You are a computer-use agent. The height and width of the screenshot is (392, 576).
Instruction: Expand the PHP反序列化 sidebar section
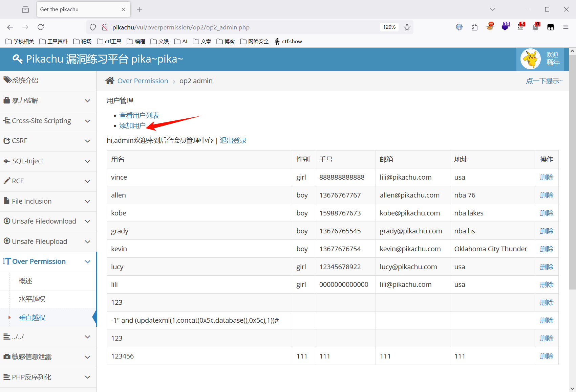coord(48,377)
